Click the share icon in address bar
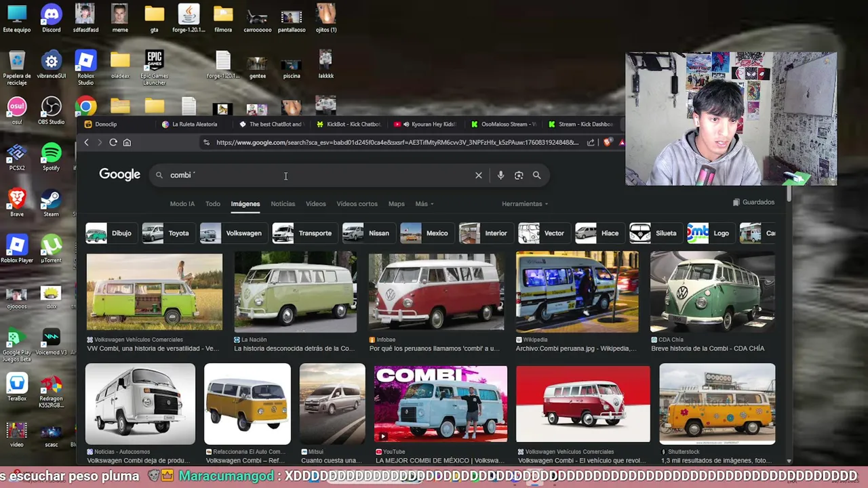This screenshot has width=868, height=488. click(591, 142)
